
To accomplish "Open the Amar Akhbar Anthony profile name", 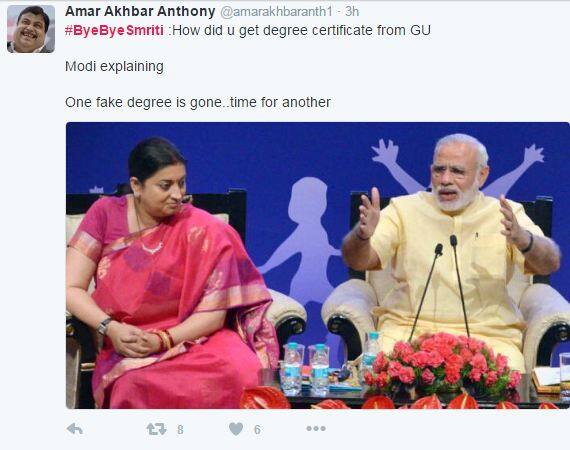I will click(140, 11).
